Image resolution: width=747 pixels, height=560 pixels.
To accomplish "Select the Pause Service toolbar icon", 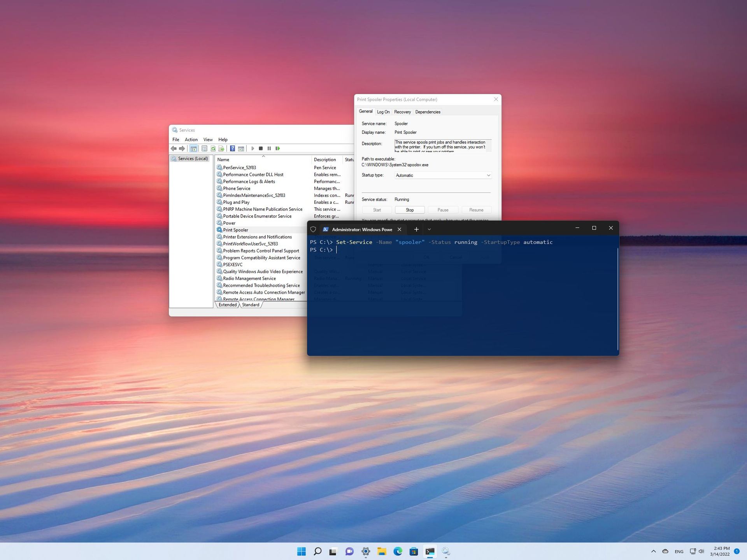I will (x=269, y=148).
